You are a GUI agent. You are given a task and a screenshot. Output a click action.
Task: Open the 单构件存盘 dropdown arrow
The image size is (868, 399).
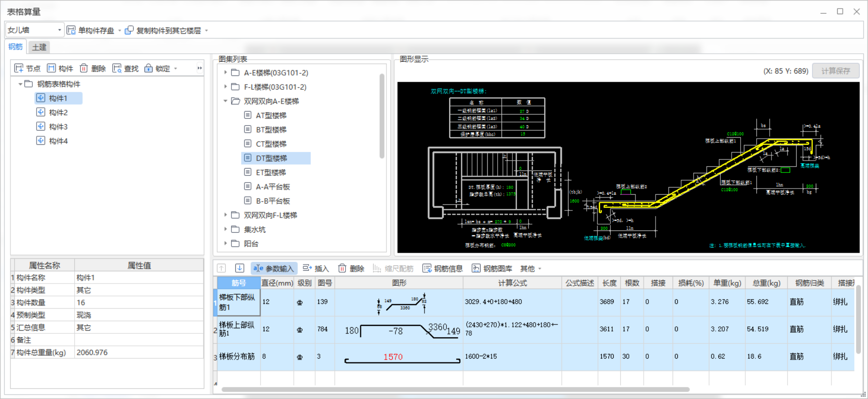(x=119, y=30)
